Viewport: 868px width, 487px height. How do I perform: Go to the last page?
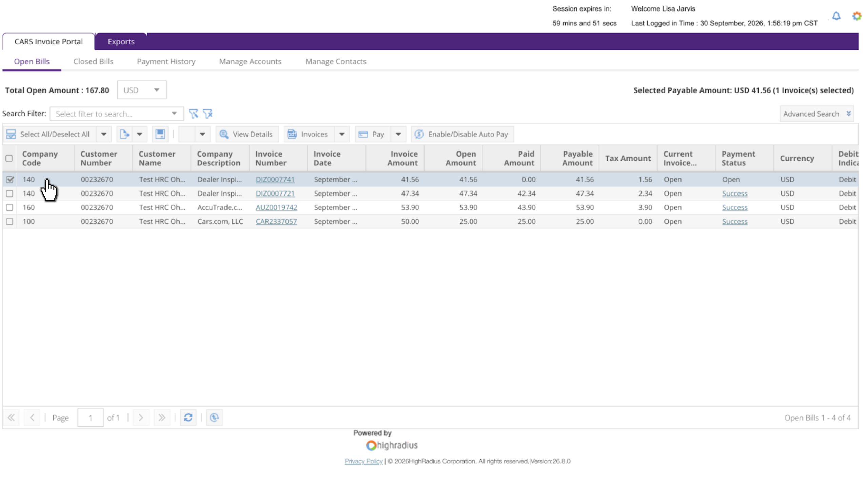[x=162, y=417]
